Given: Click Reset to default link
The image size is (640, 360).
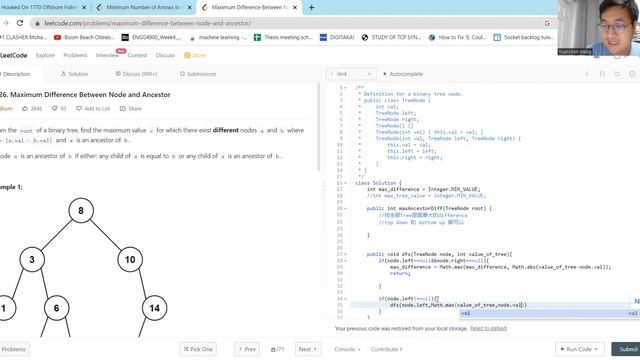Looking at the screenshot, I should coord(488,328).
